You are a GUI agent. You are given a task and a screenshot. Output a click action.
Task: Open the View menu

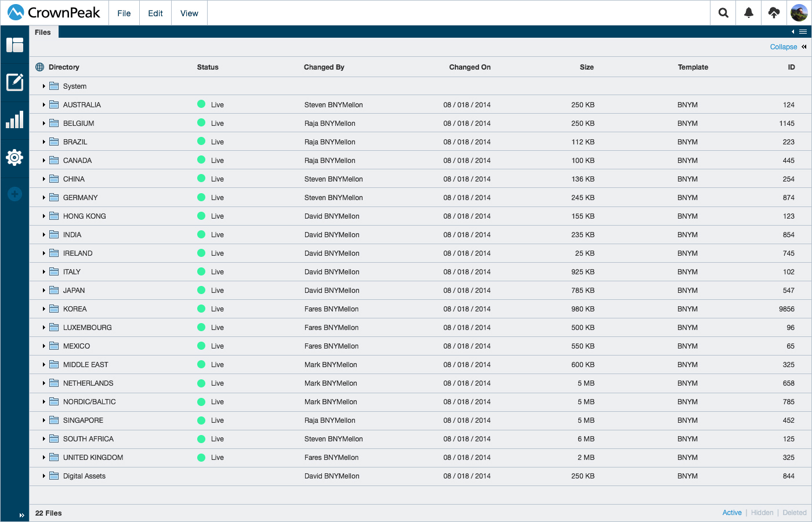pyautogui.click(x=189, y=13)
